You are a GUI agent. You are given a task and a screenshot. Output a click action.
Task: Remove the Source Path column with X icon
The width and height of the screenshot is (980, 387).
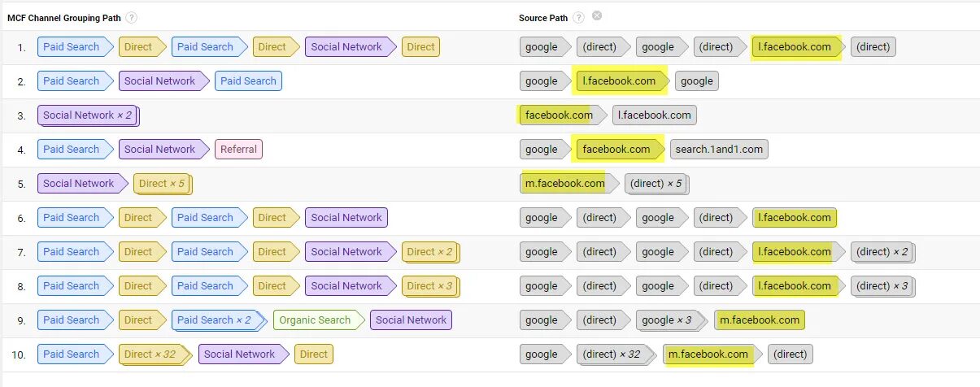(x=597, y=16)
